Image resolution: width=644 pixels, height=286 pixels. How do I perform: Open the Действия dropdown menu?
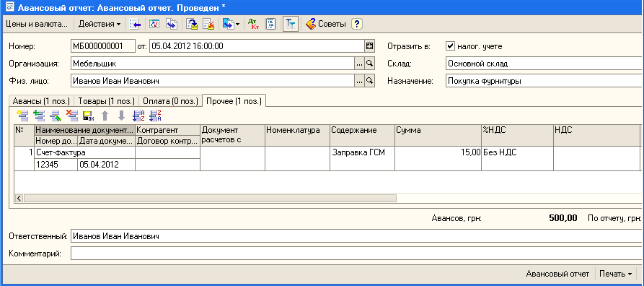click(x=100, y=24)
